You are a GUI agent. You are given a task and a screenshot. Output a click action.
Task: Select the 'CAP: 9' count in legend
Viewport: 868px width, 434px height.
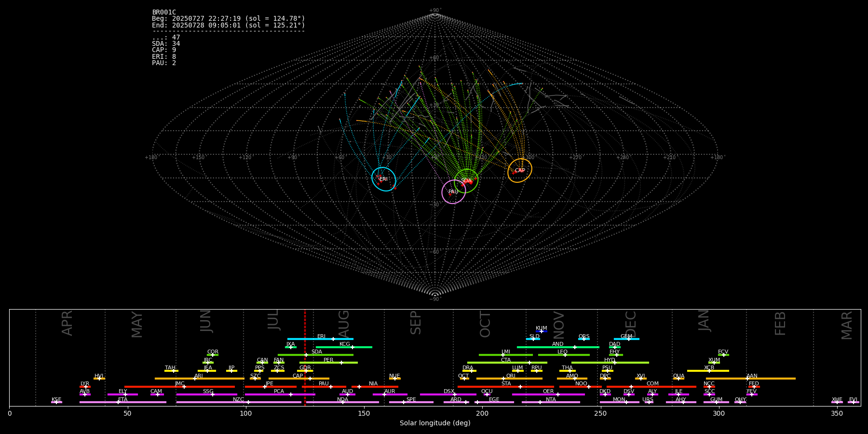[x=164, y=50]
